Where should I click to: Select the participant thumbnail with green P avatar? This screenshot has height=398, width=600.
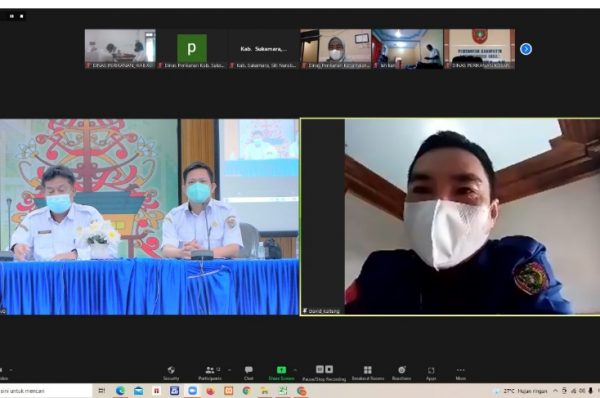tap(192, 49)
